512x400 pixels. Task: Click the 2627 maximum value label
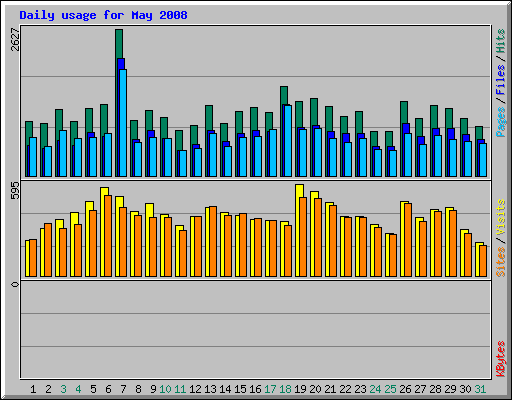click(15, 39)
